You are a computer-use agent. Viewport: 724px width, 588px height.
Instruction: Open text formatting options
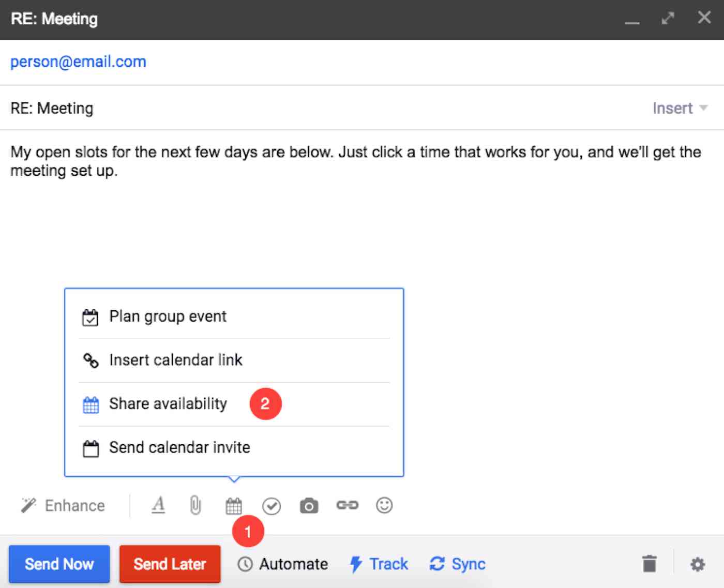point(158,506)
